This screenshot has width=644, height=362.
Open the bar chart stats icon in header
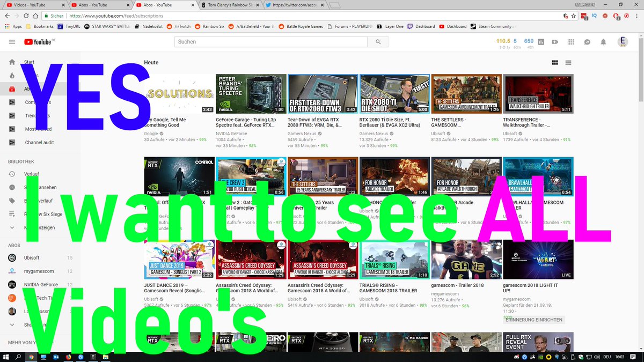pyautogui.click(x=541, y=42)
